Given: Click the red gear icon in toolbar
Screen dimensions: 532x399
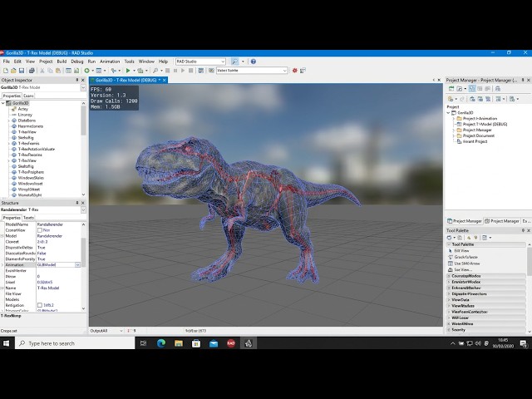Looking at the screenshot, I should tap(295, 71).
